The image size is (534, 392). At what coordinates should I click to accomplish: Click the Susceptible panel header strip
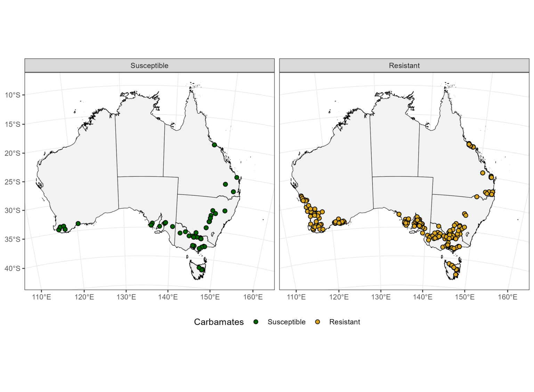point(149,66)
